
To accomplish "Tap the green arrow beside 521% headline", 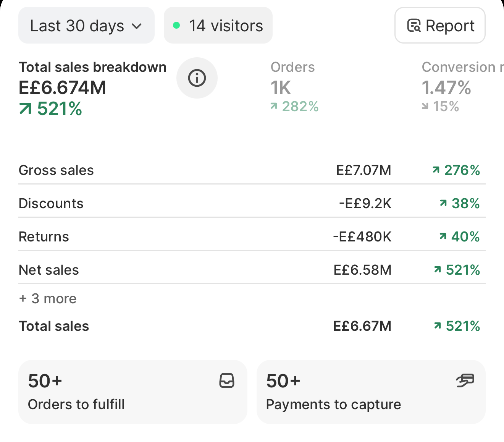I will click(25, 109).
